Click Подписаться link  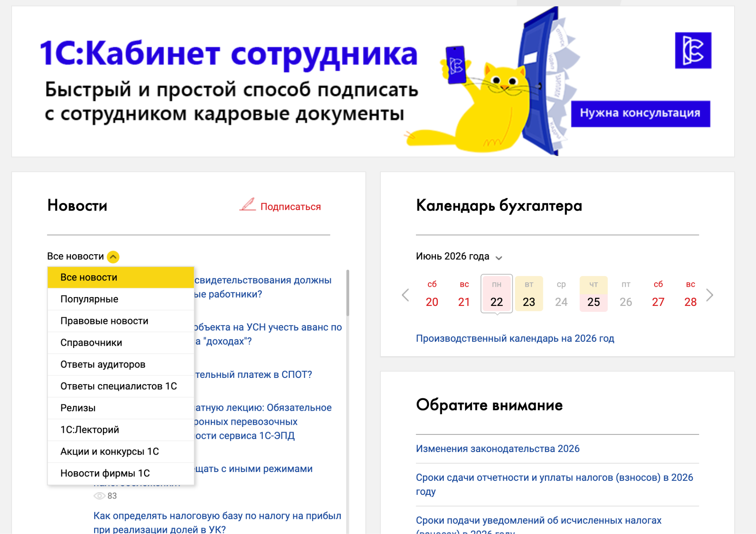point(291,207)
